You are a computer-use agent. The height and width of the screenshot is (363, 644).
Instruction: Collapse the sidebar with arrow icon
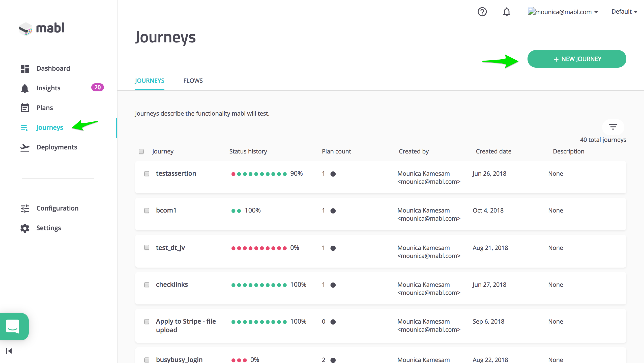pyautogui.click(x=9, y=351)
